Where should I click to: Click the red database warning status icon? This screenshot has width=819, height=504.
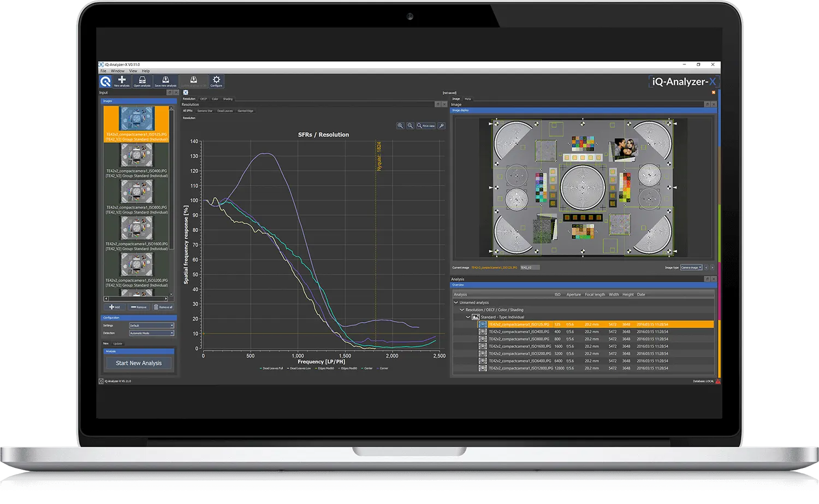pos(717,381)
